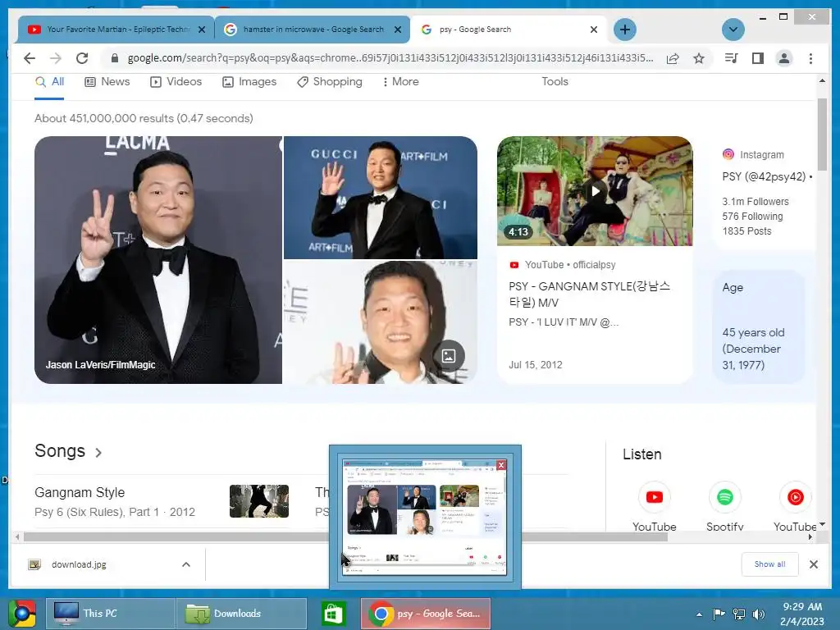Viewport: 840px width, 630px height.
Task: Click the Action Center flag tray icon
Action: coord(719,614)
